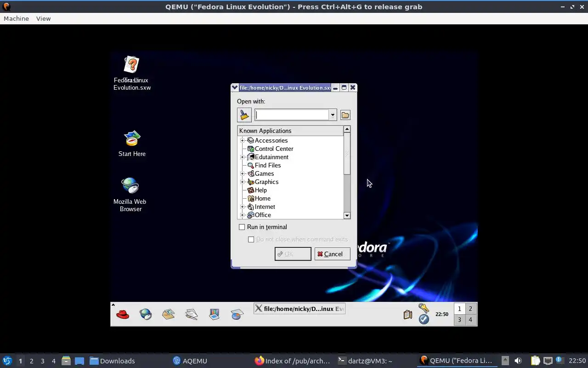Switch to Fedora workspace 2
The width and height of the screenshot is (588, 368).
coord(470,309)
